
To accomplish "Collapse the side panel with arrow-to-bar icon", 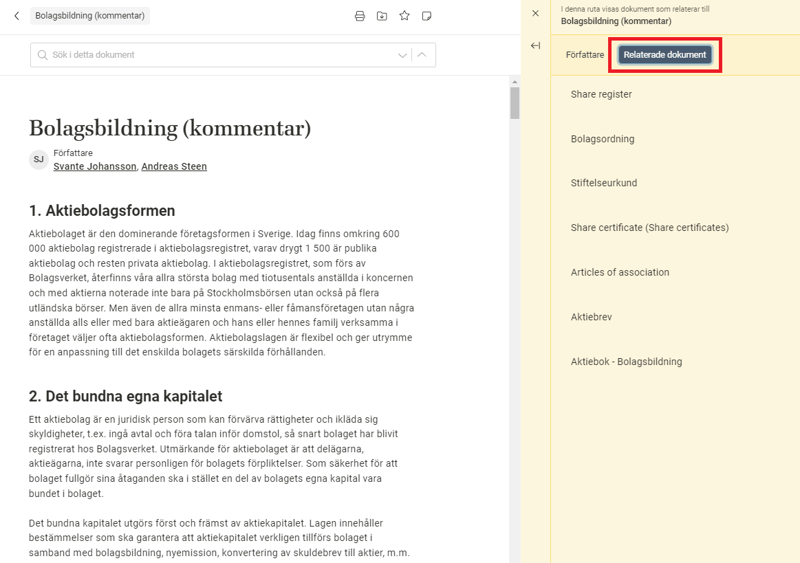I will click(535, 46).
